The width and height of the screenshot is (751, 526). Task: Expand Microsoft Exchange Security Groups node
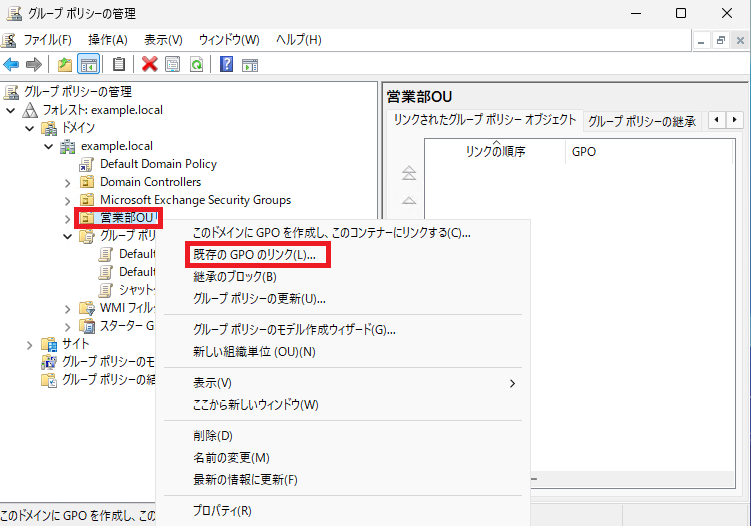68,201
